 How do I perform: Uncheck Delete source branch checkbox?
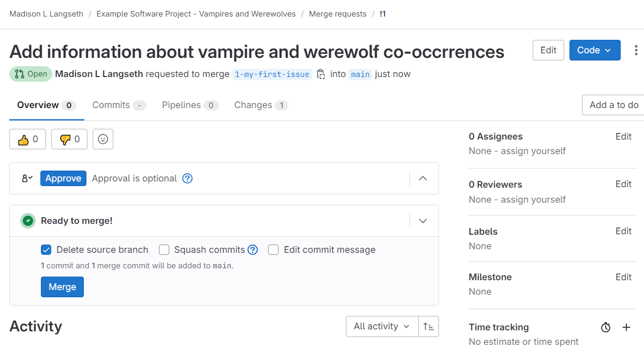point(47,250)
